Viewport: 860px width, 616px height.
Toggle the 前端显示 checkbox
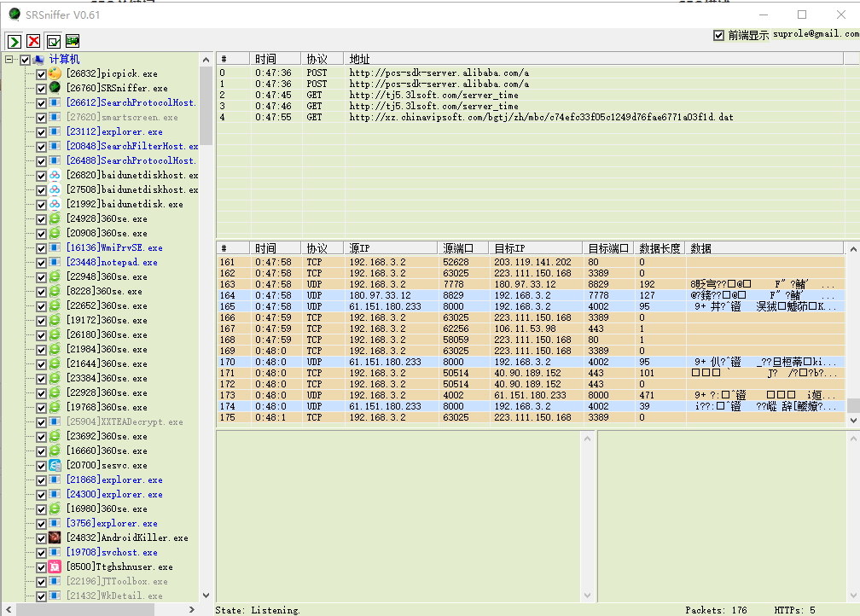coord(718,35)
